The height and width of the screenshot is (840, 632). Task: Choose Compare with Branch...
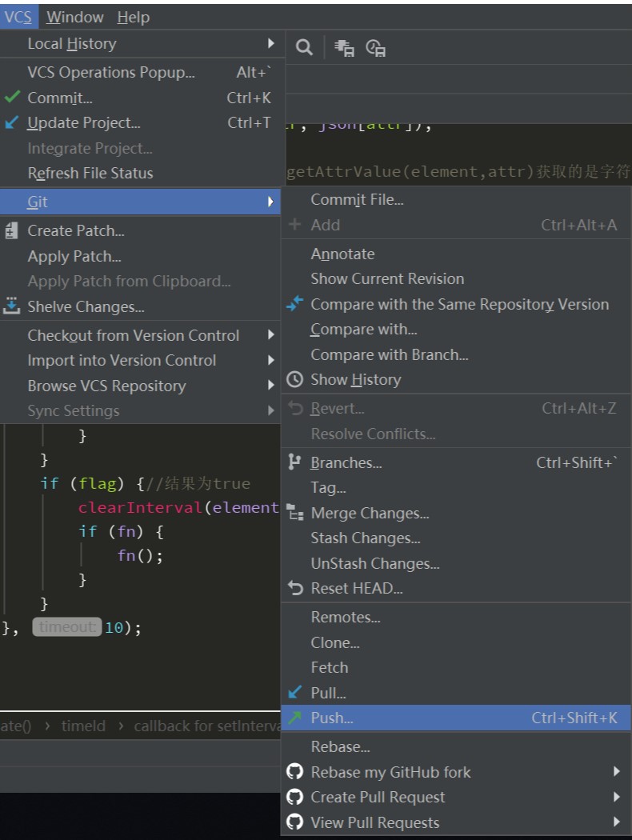pyautogui.click(x=456, y=354)
